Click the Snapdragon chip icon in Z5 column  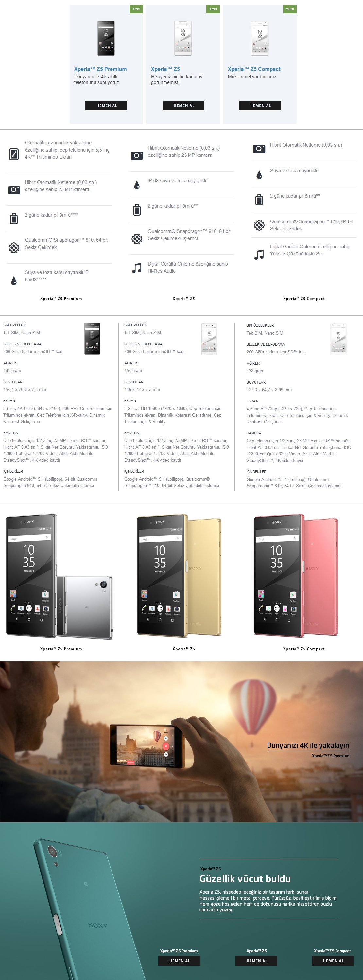pyautogui.click(x=137, y=238)
